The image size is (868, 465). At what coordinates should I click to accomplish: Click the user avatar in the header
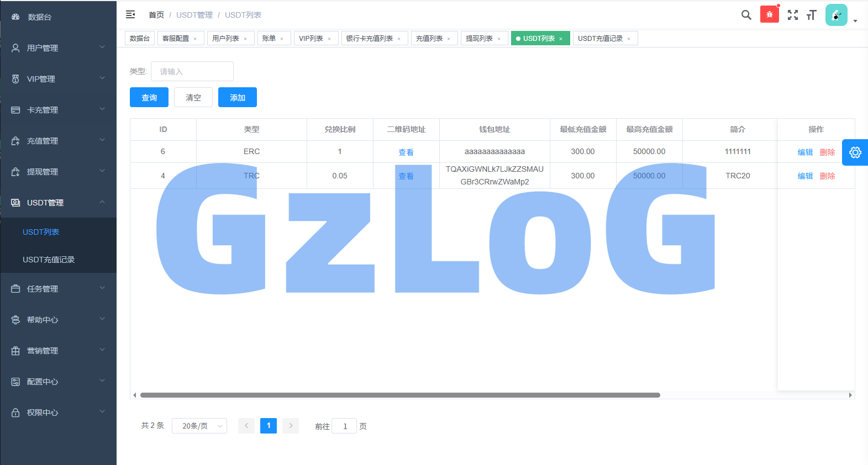point(836,15)
